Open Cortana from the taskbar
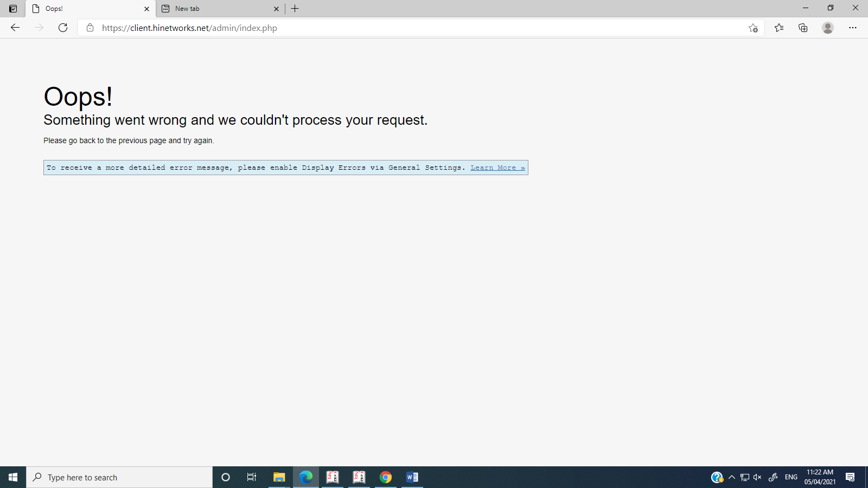This screenshot has height=488, width=868. pyautogui.click(x=225, y=477)
